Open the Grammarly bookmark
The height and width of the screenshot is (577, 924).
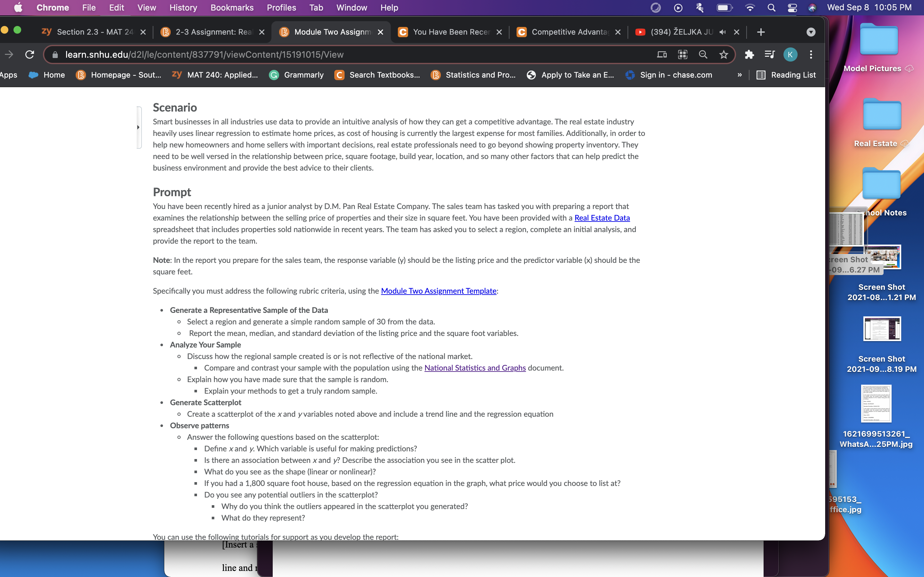coord(297,75)
